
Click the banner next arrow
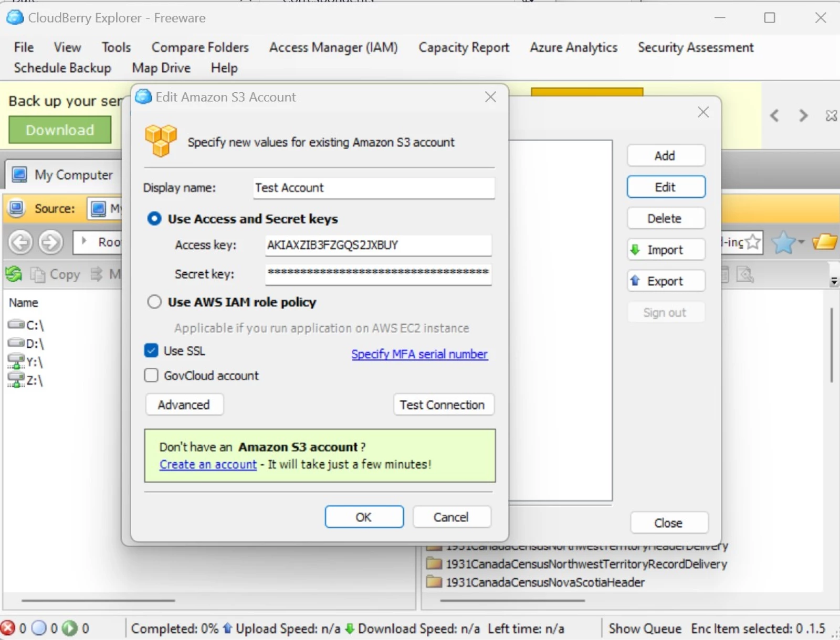click(x=803, y=115)
